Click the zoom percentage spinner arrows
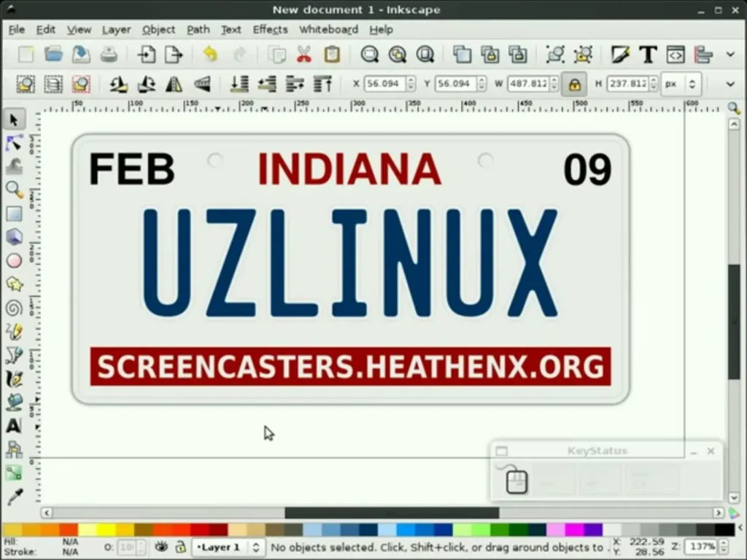 coord(724,546)
